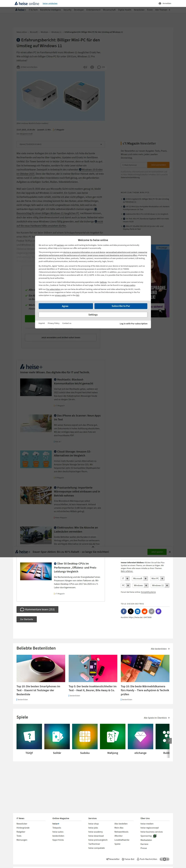186x868 pixels.
Task: Click Windows 11 breadcrumb
Action: [56, 32]
